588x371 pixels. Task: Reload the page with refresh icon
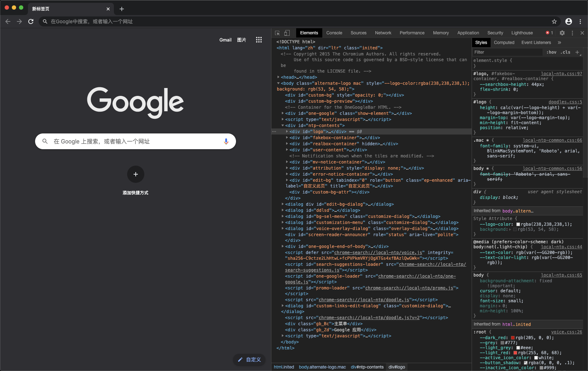click(31, 21)
